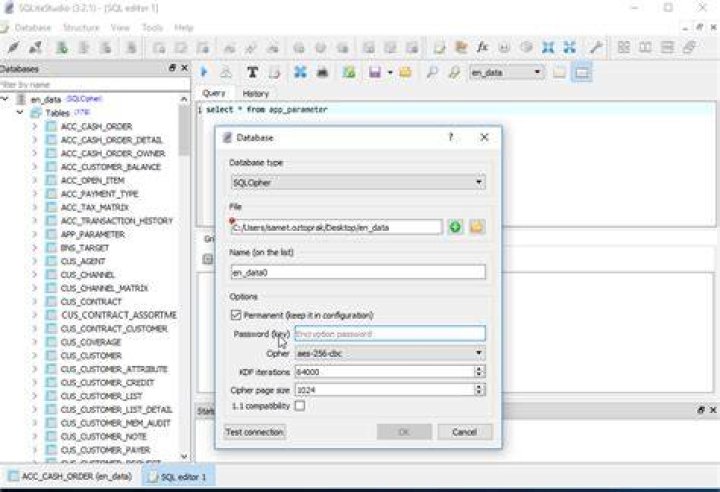
Task: Select the CUS_COVERAGE table
Action: click(91, 342)
